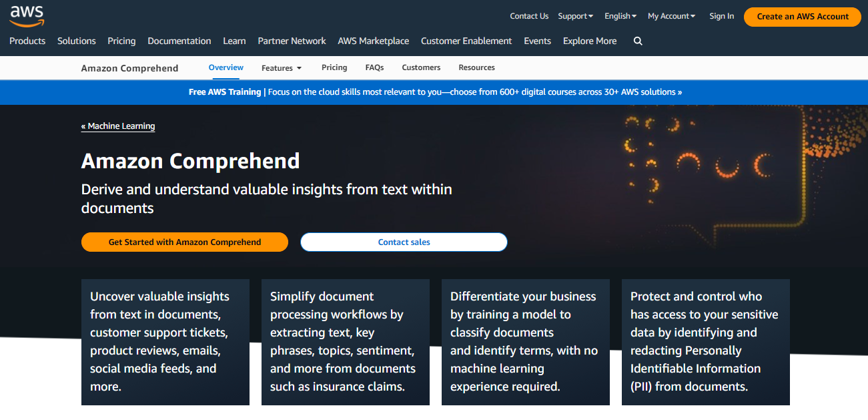Click the Contact sales button
Screen dimensions: 868x420
click(404, 242)
